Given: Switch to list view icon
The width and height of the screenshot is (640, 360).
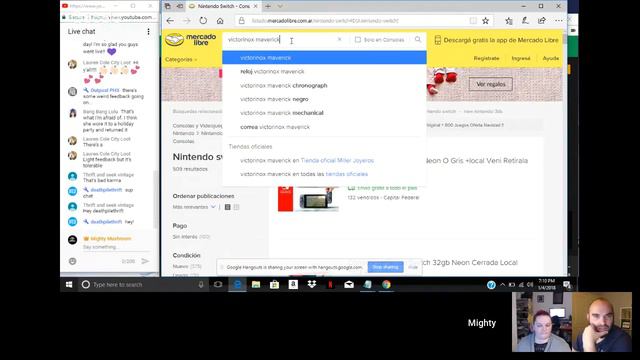Looking at the screenshot, I should coord(228,207).
